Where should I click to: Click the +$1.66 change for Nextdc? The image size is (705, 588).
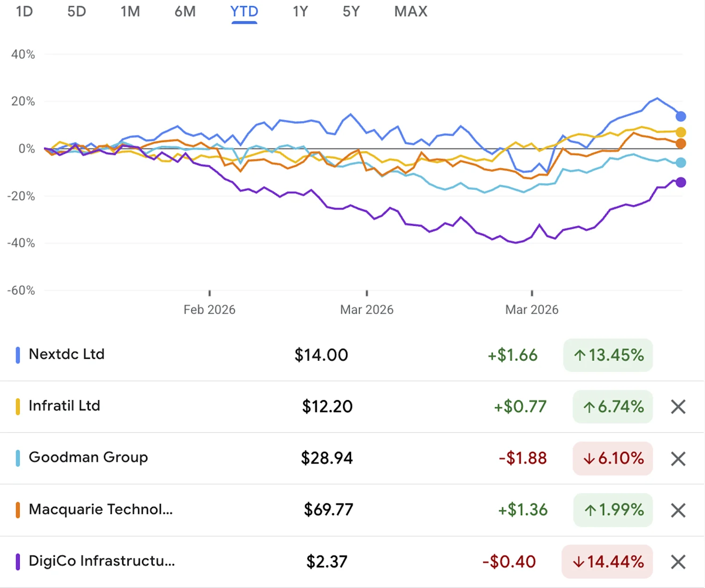click(513, 355)
